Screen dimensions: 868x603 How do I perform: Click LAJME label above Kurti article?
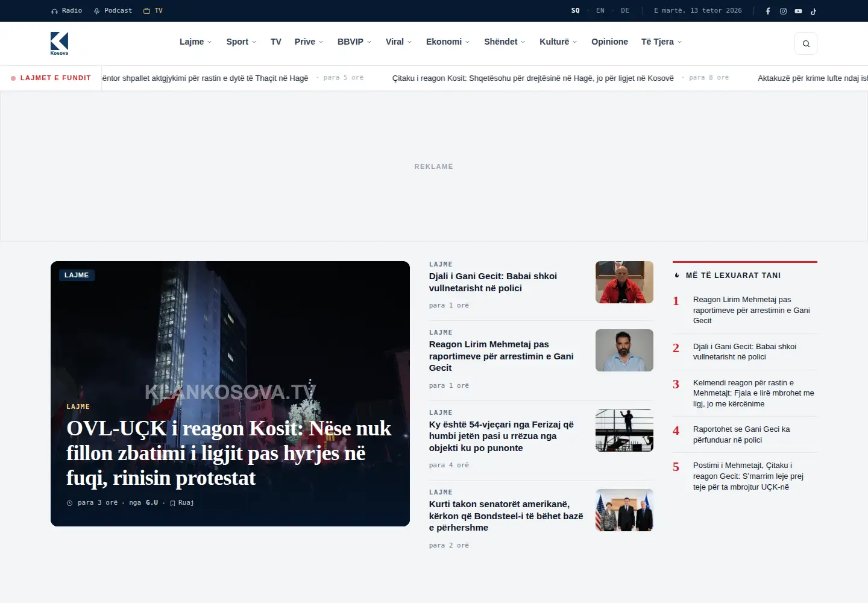(441, 492)
